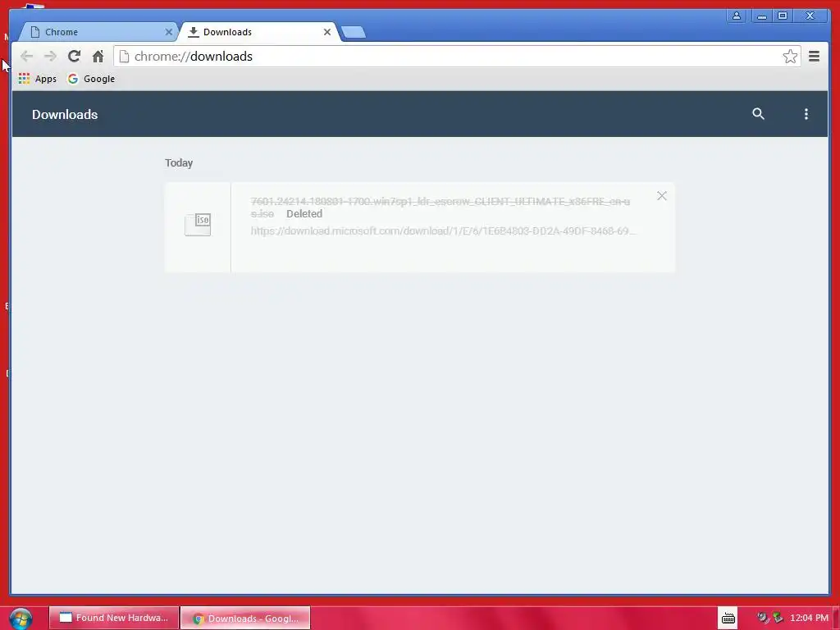Click the forward navigation arrow
Screen dimensions: 840x630
pos(50,57)
